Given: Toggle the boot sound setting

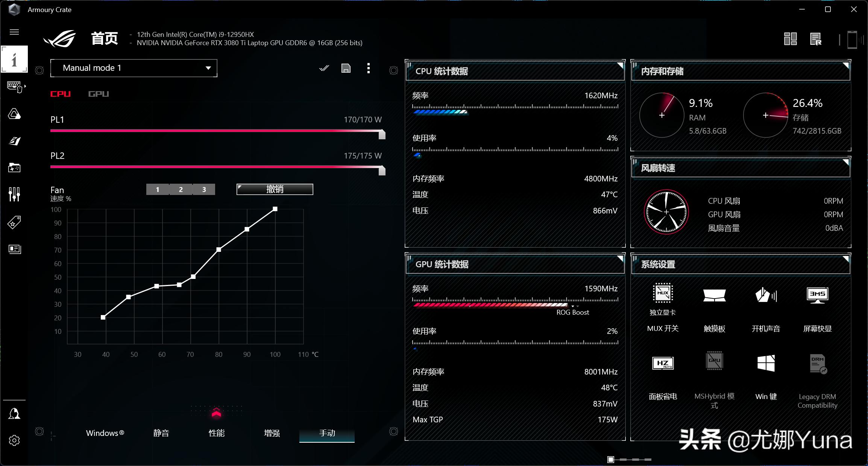Looking at the screenshot, I should [x=766, y=295].
